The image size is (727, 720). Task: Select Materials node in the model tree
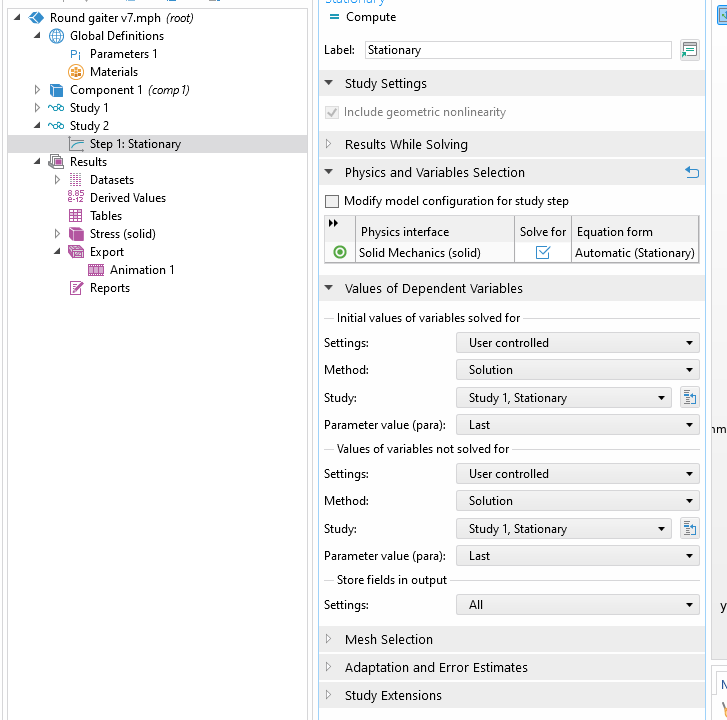pos(113,72)
